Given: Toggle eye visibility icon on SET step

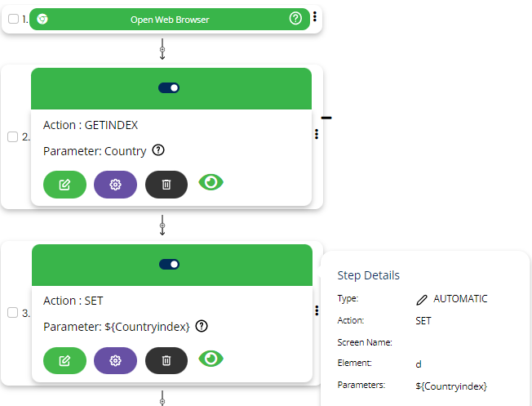Looking at the screenshot, I should [x=211, y=359].
